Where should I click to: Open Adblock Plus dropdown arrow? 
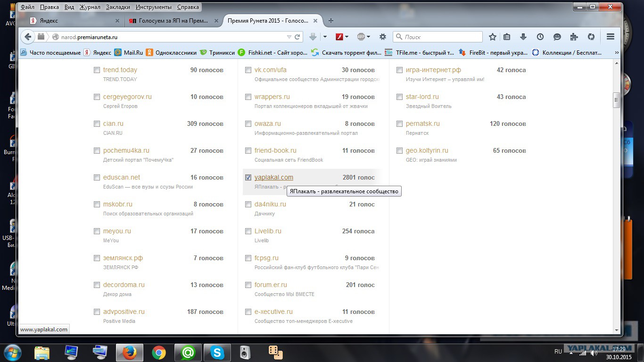coord(368,37)
